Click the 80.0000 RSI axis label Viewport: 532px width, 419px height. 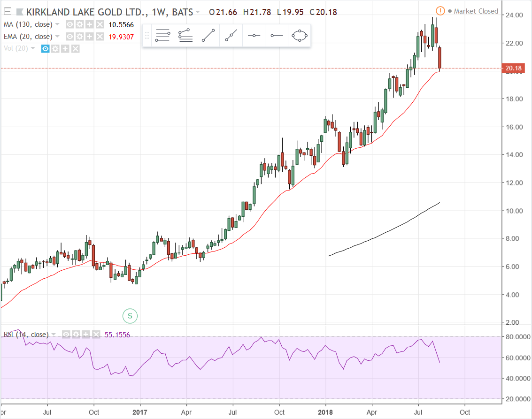[x=518, y=336]
